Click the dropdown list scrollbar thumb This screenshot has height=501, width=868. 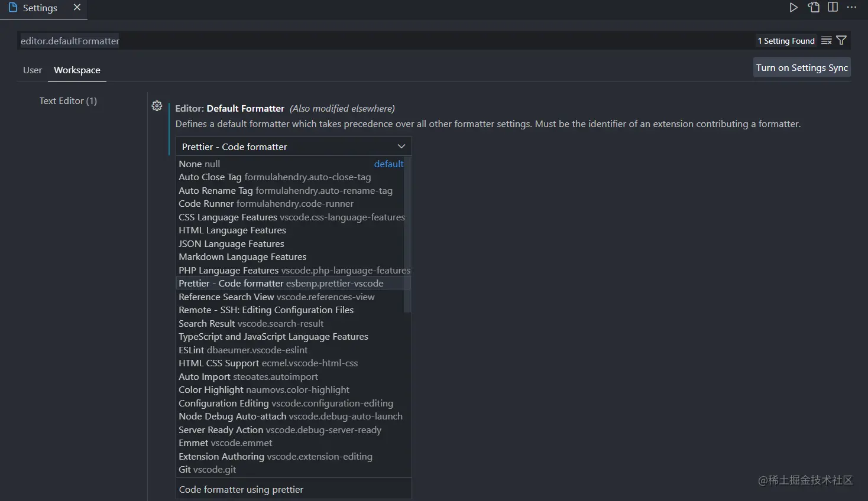pyautogui.click(x=407, y=235)
